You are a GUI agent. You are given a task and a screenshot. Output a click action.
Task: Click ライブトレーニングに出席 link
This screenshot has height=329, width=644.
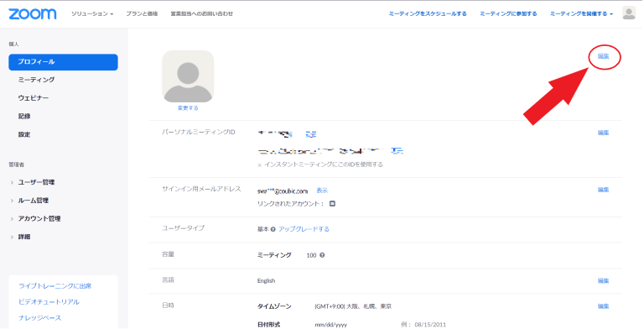point(55,286)
